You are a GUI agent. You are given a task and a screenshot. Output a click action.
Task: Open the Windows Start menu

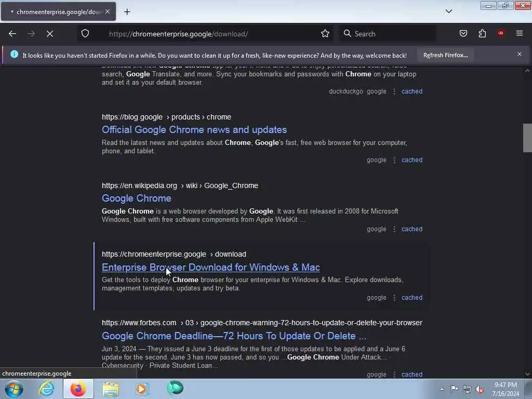coord(14,389)
